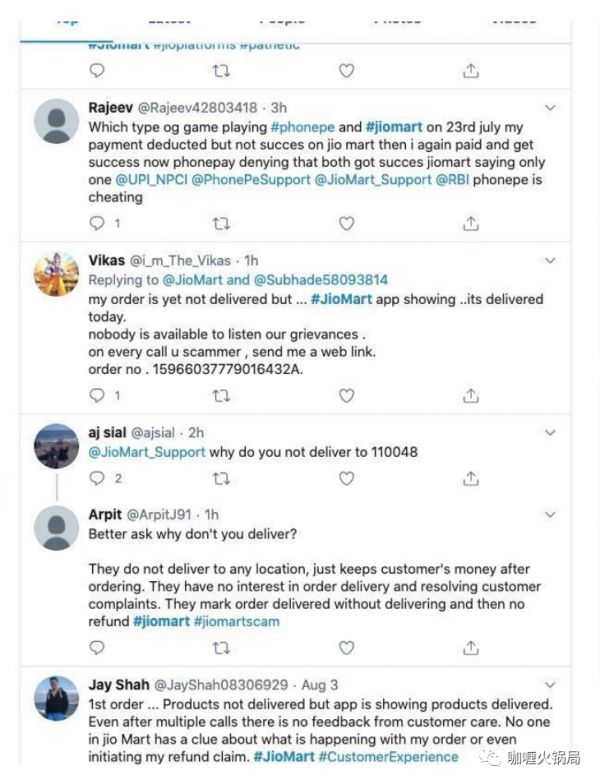Open the #phonepe hashtag link
Screen dimensions: 600x784
[302, 127]
